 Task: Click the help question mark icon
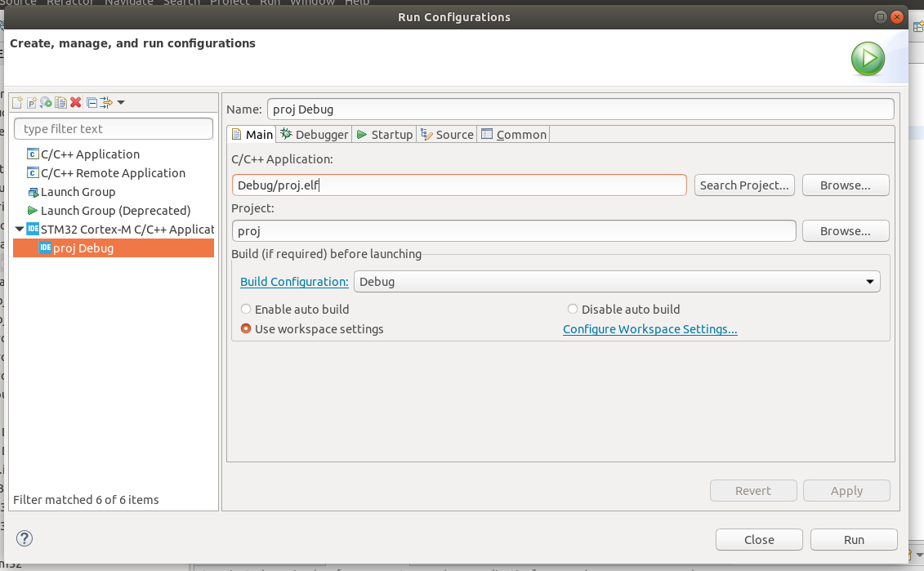click(x=24, y=538)
